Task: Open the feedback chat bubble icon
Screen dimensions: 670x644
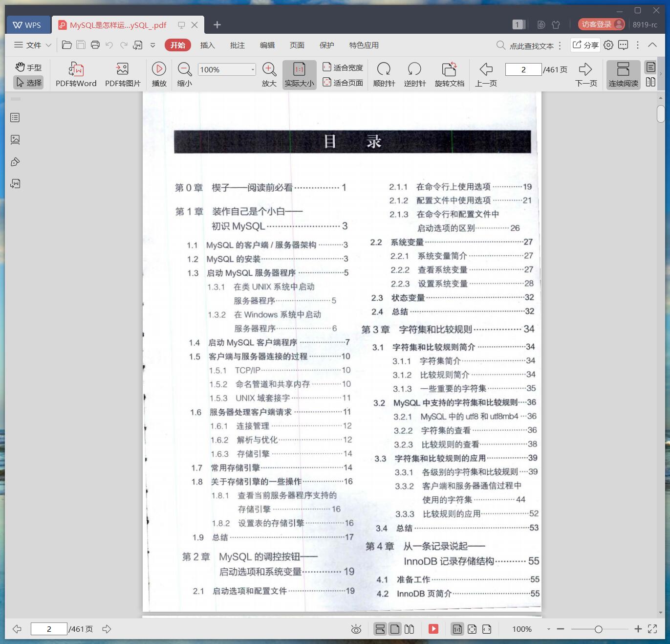Action: [623, 45]
